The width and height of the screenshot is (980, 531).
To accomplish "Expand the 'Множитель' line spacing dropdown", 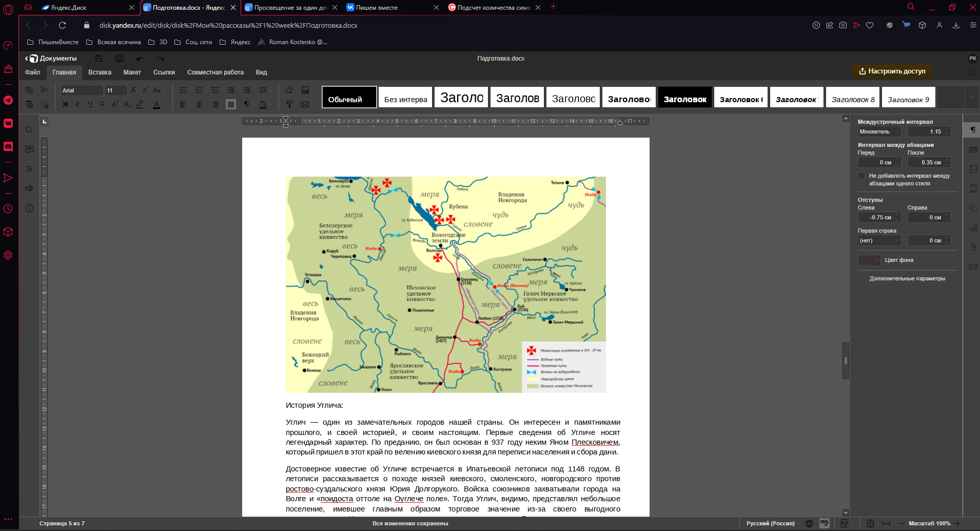I will [x=879, y=132].
